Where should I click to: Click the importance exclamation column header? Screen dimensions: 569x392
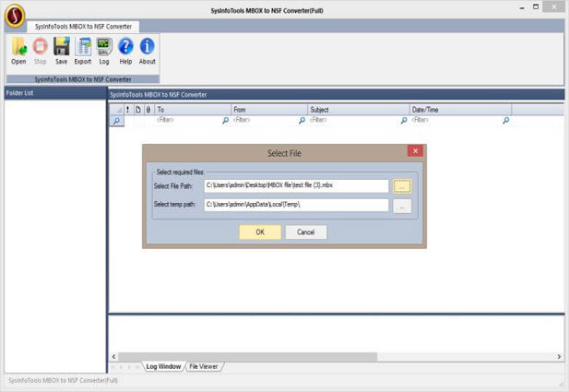click(x=128, y=110)
